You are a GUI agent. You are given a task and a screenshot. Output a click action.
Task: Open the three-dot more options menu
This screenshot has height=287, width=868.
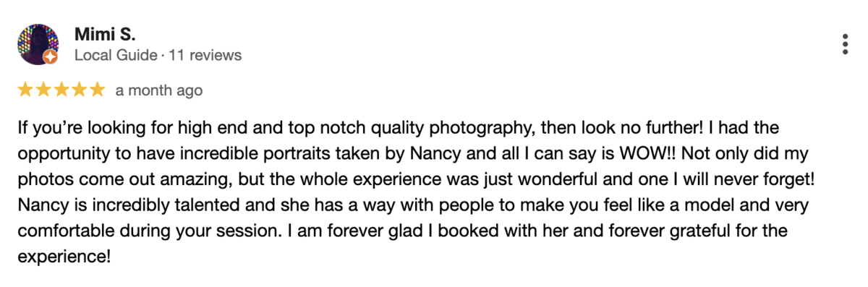point(845,44)
